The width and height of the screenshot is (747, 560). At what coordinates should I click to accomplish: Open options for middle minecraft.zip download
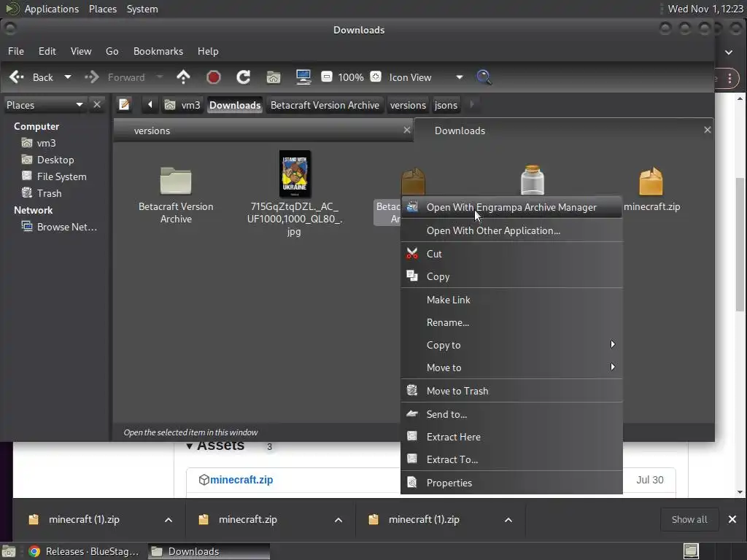point(338,519)
